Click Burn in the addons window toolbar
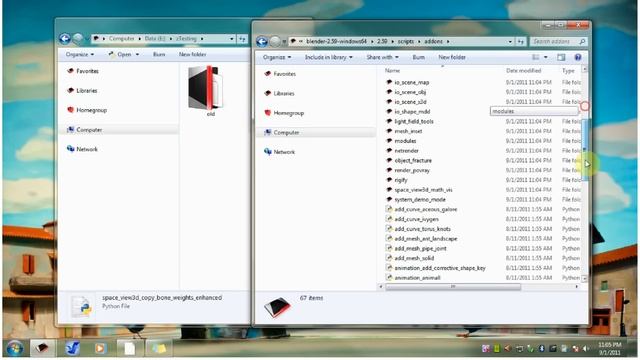This screenshot has width=640, height=360. (418, 57)
